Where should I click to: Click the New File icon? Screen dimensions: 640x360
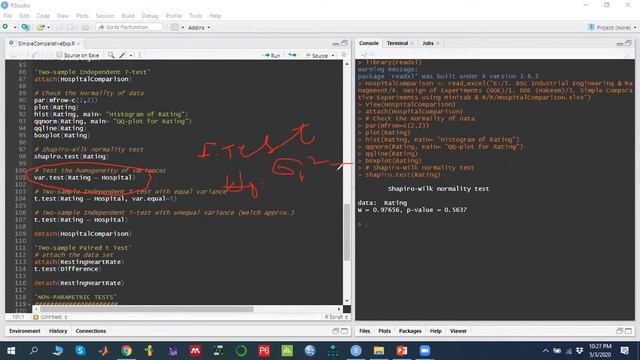point(5,27)
